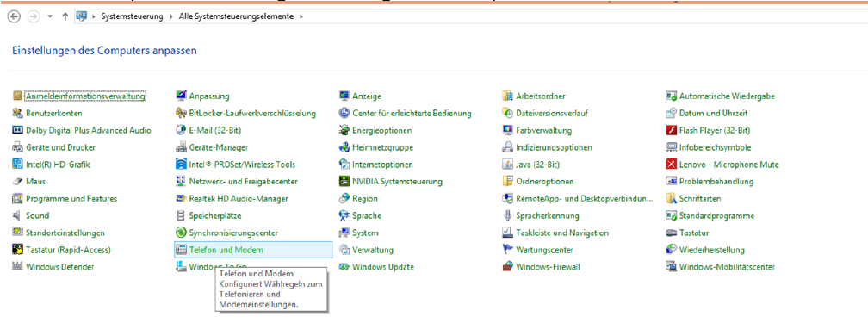Image resolution: width=868 pixels, height=323 pixels.
Task: Open Windows Update icon
Action: pos(344,267)
